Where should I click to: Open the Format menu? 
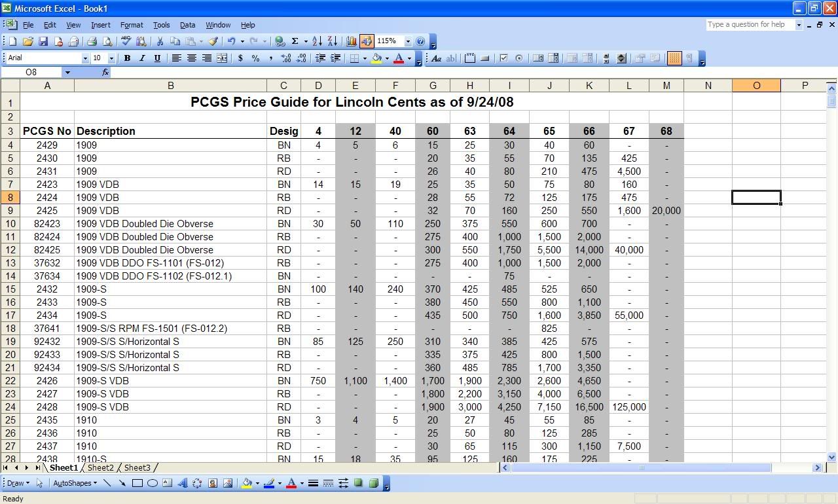tap(132, 25)
